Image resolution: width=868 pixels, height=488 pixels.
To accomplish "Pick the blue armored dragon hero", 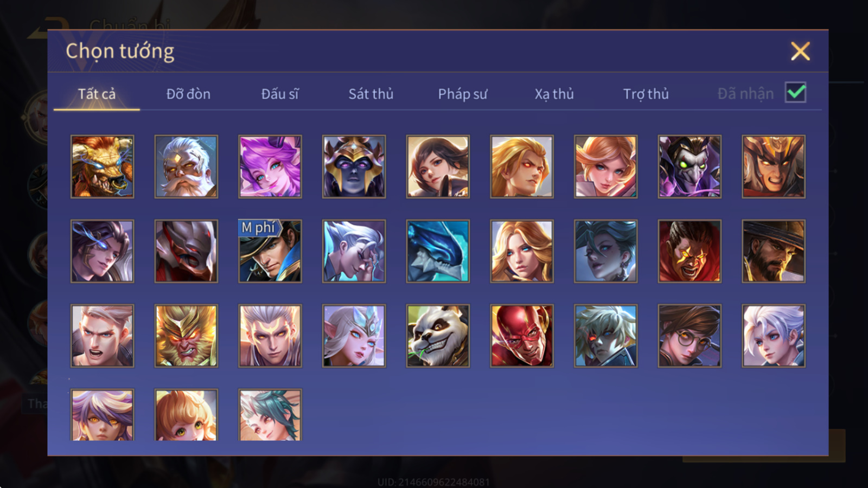I will click(438, 251).
